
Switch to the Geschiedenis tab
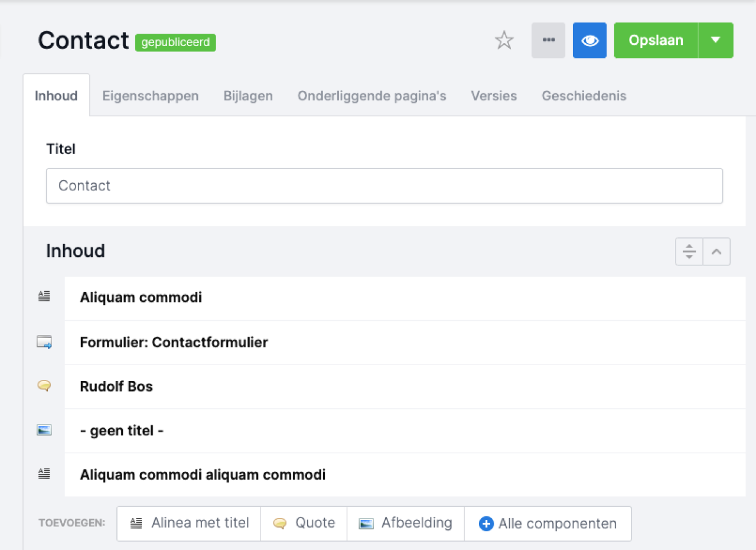pyautogui.click(x=584, y=96)
